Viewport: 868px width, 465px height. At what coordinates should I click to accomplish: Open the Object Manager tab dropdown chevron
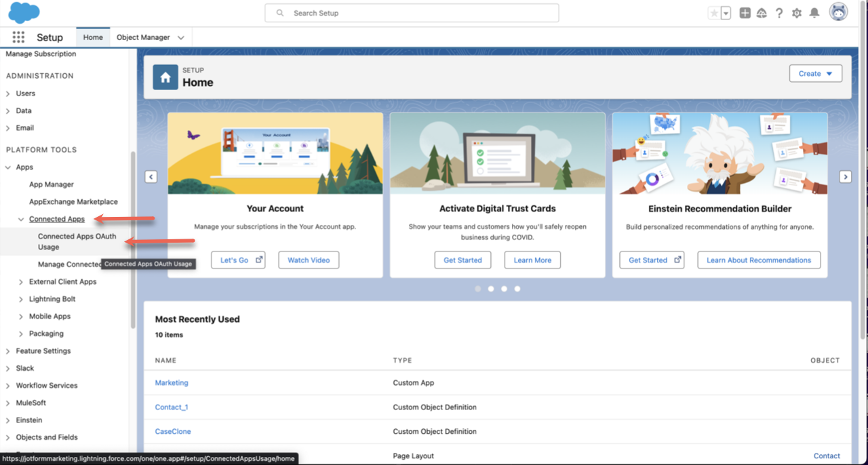[x=181, y=38]
